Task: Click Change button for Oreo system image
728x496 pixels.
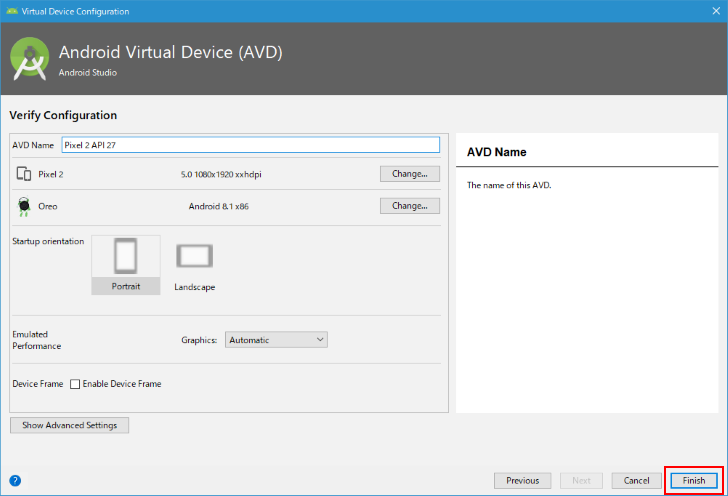Action: pyautogui.click(x=410, y=206)
